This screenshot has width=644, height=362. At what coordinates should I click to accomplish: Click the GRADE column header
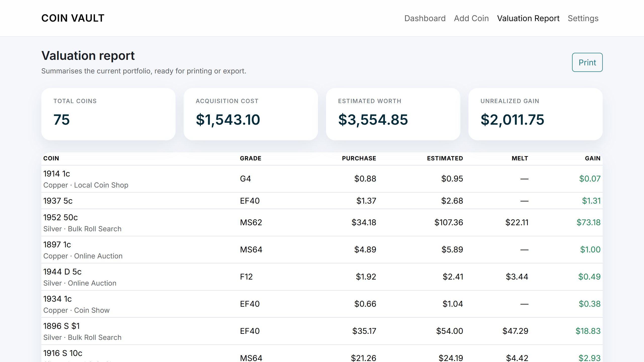coord(251,158)
